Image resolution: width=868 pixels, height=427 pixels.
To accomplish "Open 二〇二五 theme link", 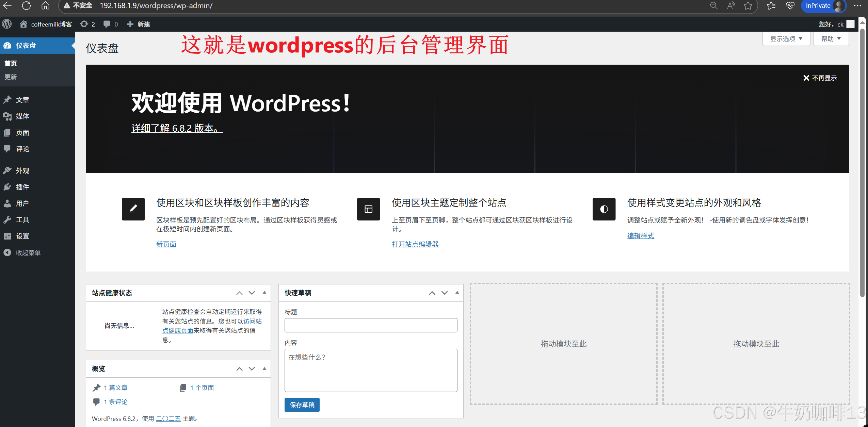I will coord(168,418).
